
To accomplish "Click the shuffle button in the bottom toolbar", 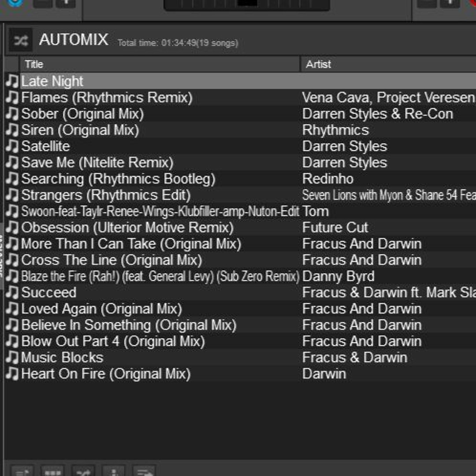I will pos(83,471).
